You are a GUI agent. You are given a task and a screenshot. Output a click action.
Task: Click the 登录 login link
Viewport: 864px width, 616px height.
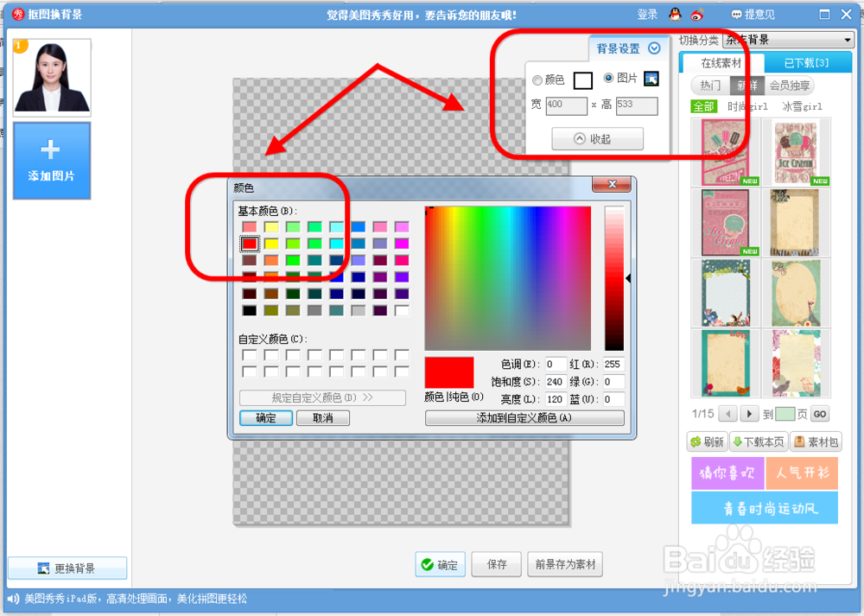[647, 15]
